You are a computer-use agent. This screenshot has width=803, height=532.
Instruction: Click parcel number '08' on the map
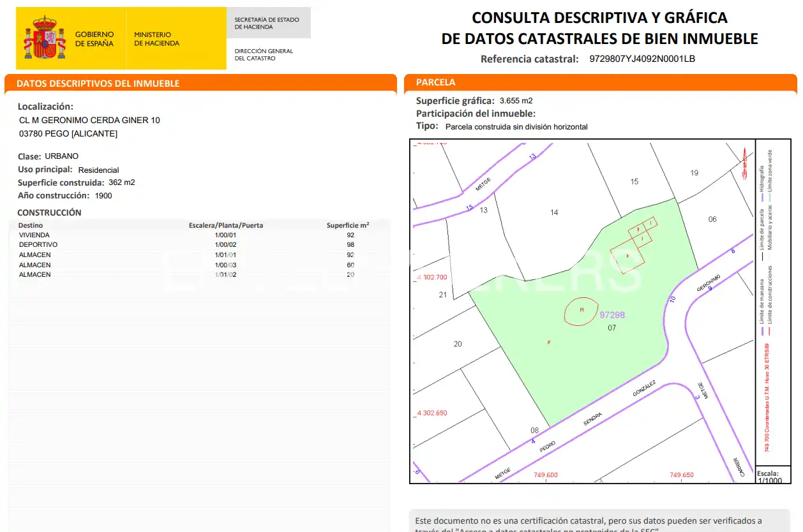[535, 431]
